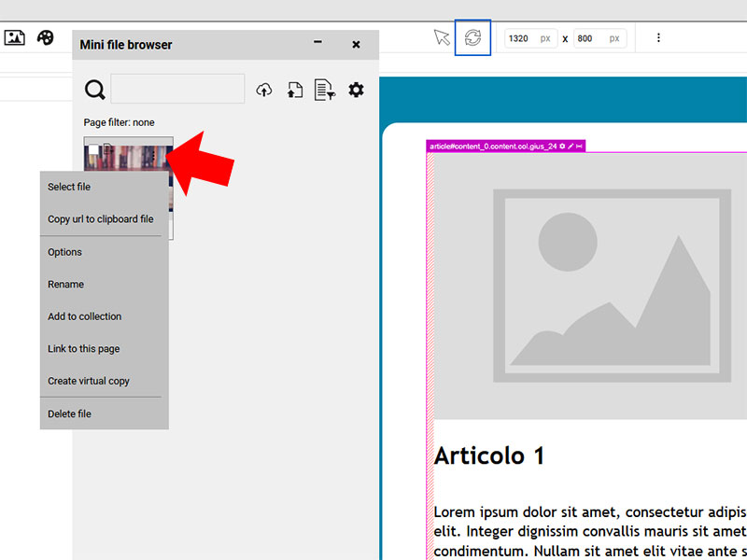747x560 pixels.
Task: Click the file search input field
Action: click(x=177, y=90)
